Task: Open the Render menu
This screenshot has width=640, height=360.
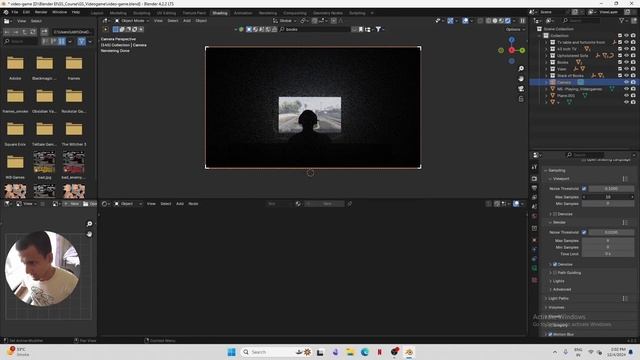Action: [x=41, y=12]
